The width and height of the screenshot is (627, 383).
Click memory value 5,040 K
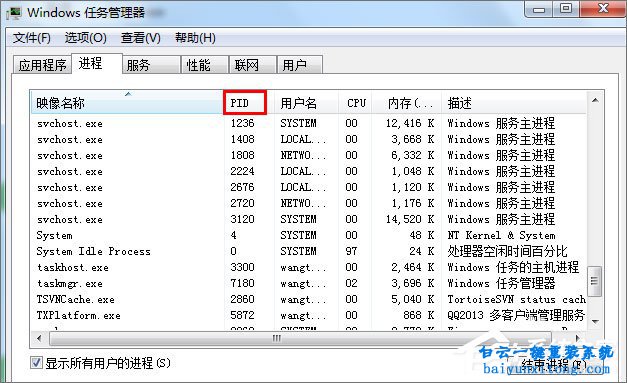413,299
